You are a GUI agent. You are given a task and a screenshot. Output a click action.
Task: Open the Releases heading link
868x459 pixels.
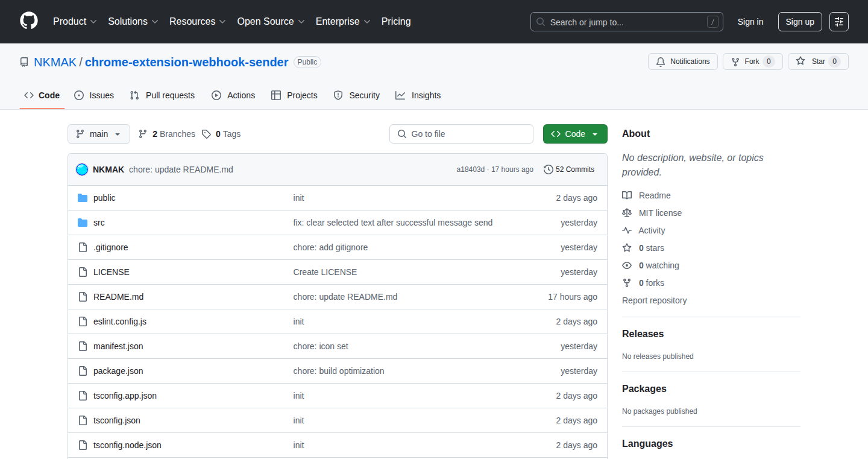point(643,334)
